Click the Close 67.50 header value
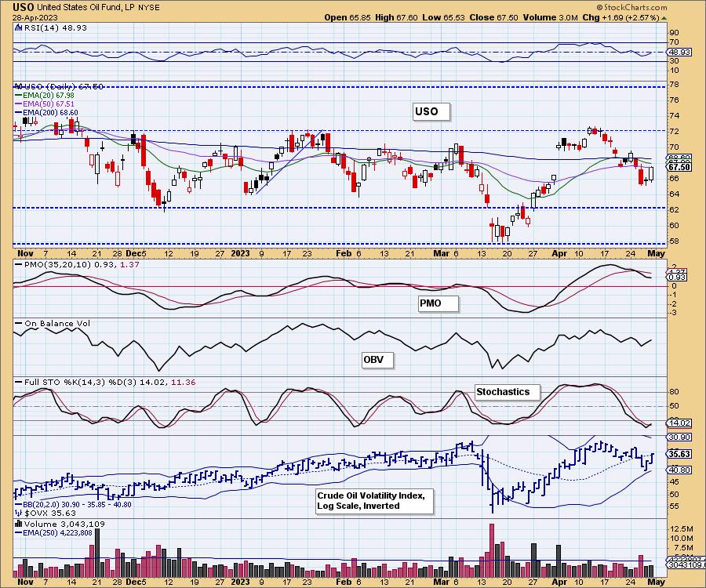 493,17
